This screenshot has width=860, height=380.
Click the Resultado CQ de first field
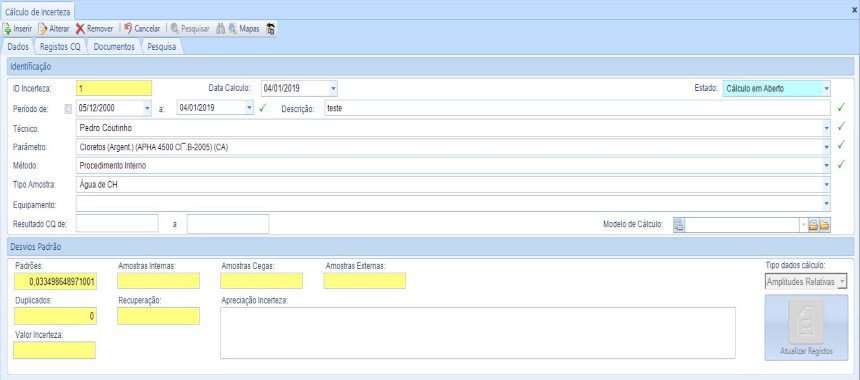(x=117, y=224)
